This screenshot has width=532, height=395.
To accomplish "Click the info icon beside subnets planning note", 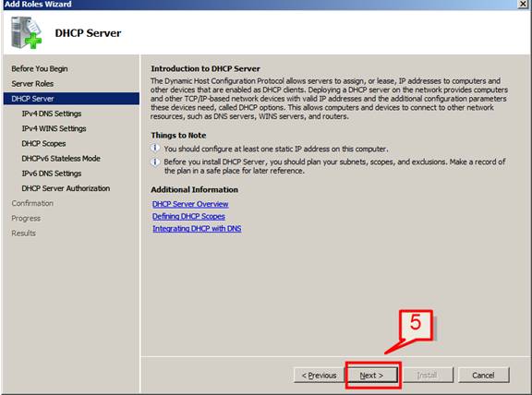I will click(x=155, y=162).
